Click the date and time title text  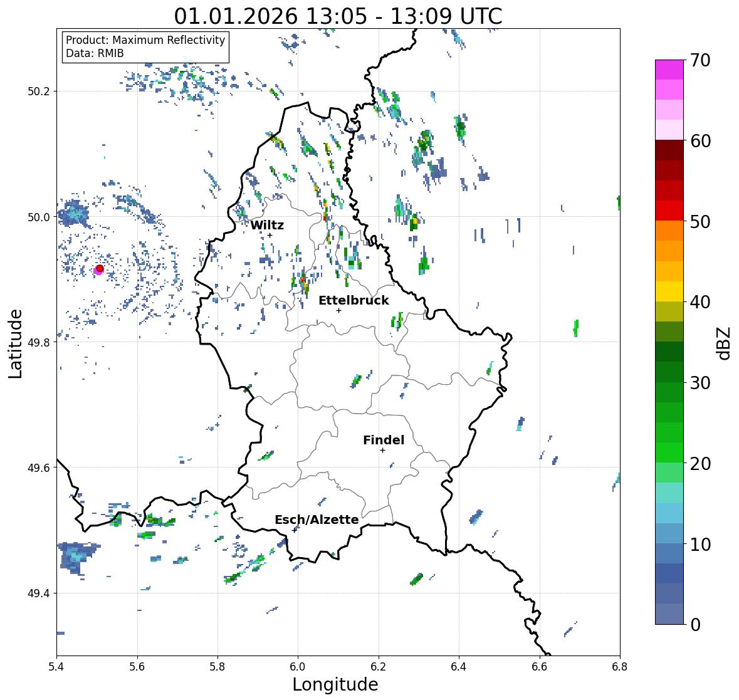338,16
